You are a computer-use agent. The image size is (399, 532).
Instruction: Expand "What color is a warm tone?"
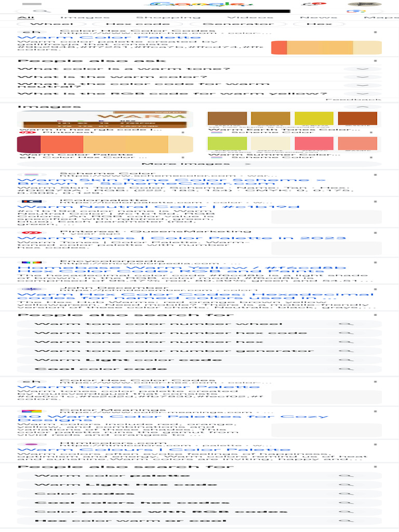[x=362, y=69]
